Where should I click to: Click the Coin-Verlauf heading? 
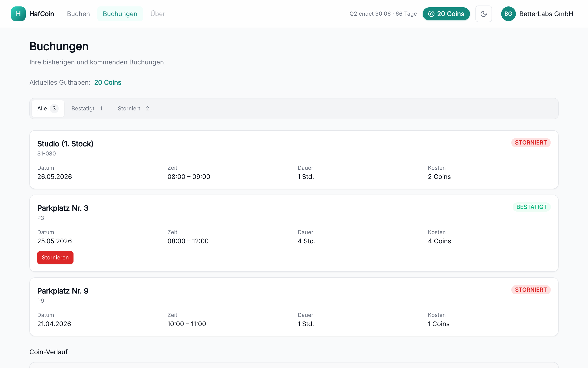[48, 352]
